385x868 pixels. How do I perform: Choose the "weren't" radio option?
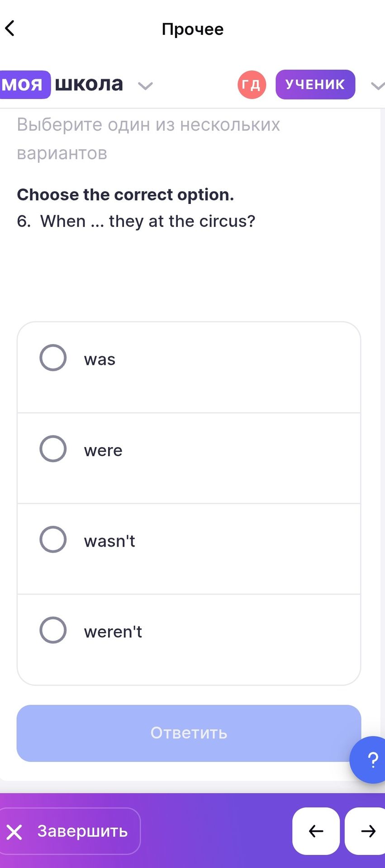click(53, 630)
